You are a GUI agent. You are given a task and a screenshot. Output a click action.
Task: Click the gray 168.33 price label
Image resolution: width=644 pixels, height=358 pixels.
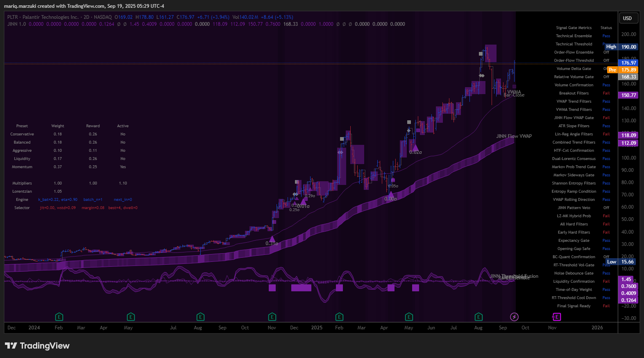pyautogui.click(x=628, y=77)
